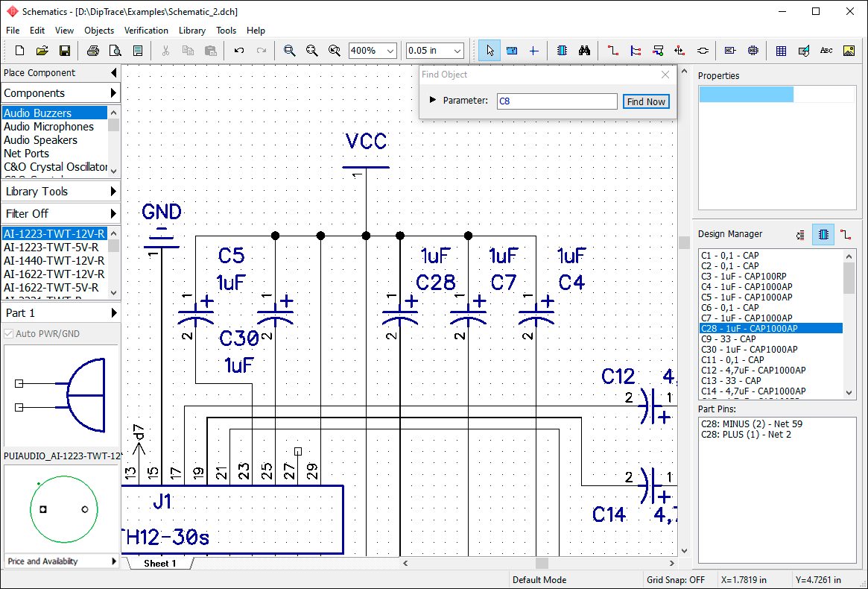Open Find Object using binoculars icon

pos(585,51)
